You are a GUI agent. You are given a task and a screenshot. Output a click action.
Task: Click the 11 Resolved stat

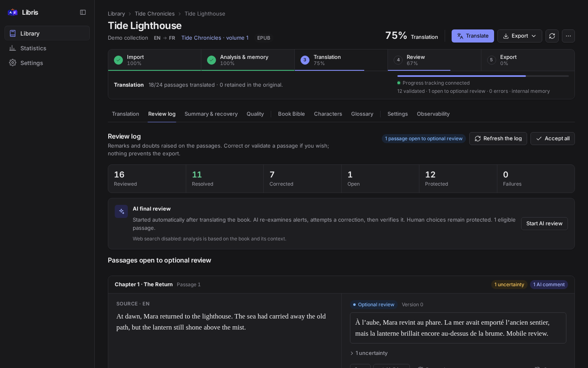[225, 179]
